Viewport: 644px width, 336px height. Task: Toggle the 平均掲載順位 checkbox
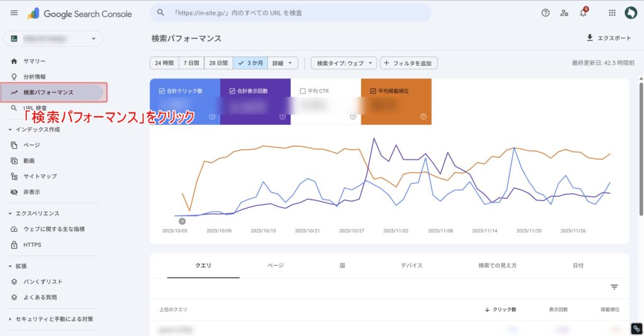(x=373, y=91)
